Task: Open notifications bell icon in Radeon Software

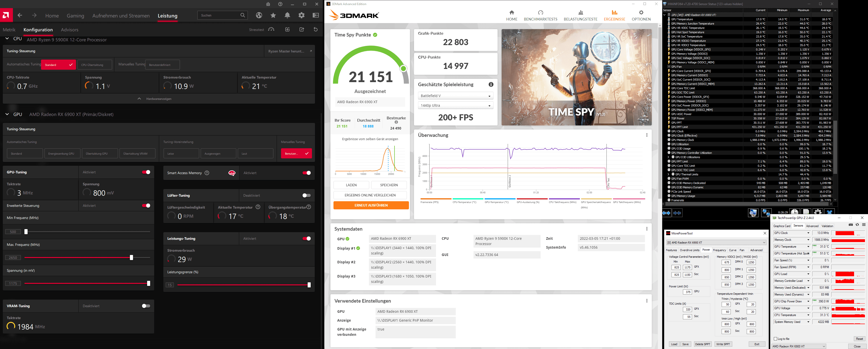Action: click(x=287, y=15)
